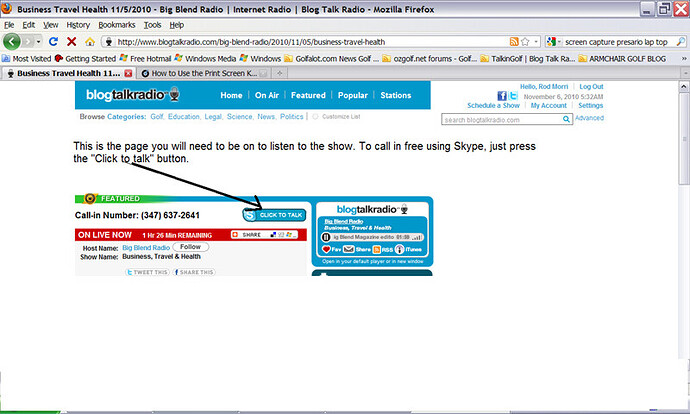Click the Share envelope icon in widget

point(349,249)
